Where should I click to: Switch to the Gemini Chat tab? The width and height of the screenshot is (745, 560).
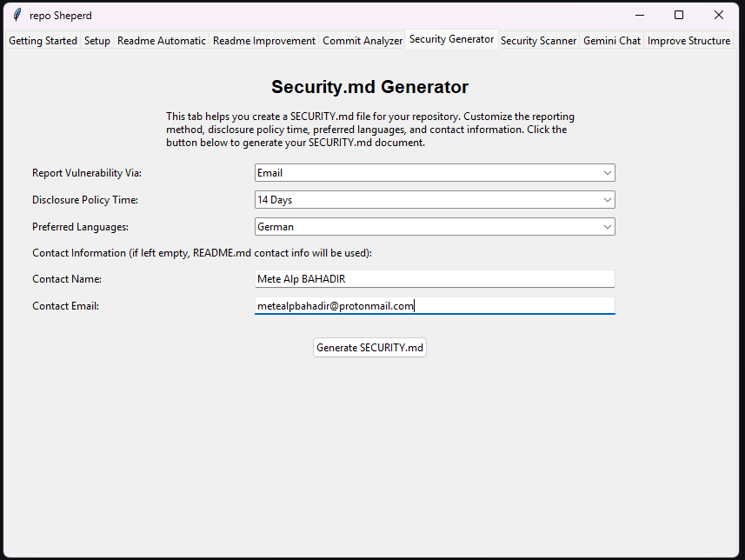[612, 41]
